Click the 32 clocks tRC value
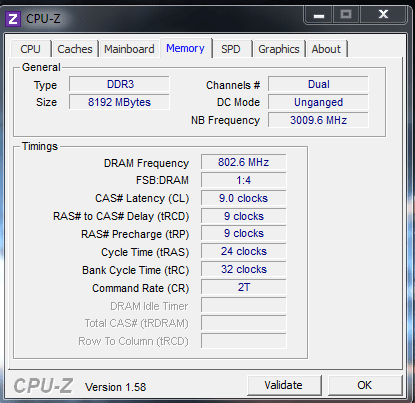 (x=244, y=269)
